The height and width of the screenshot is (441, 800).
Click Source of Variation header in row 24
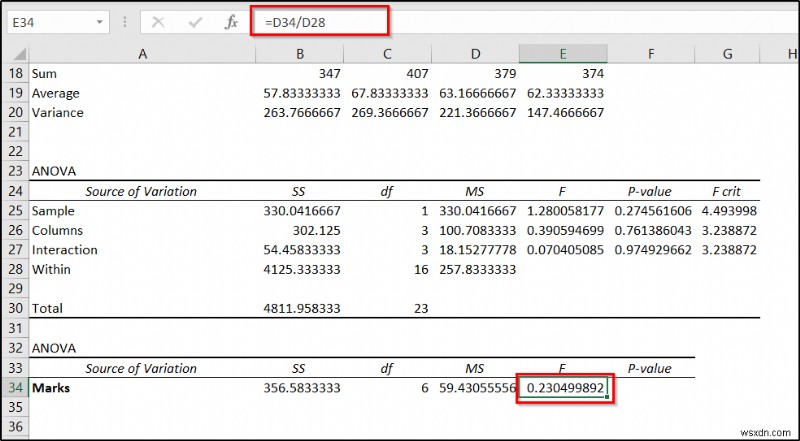[141, 191]
